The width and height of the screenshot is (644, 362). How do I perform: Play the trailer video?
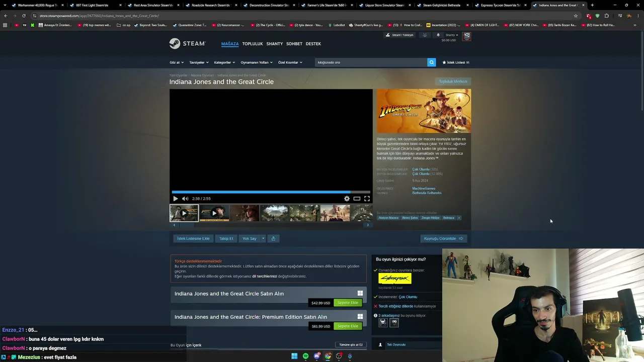(x=176, y=199)
